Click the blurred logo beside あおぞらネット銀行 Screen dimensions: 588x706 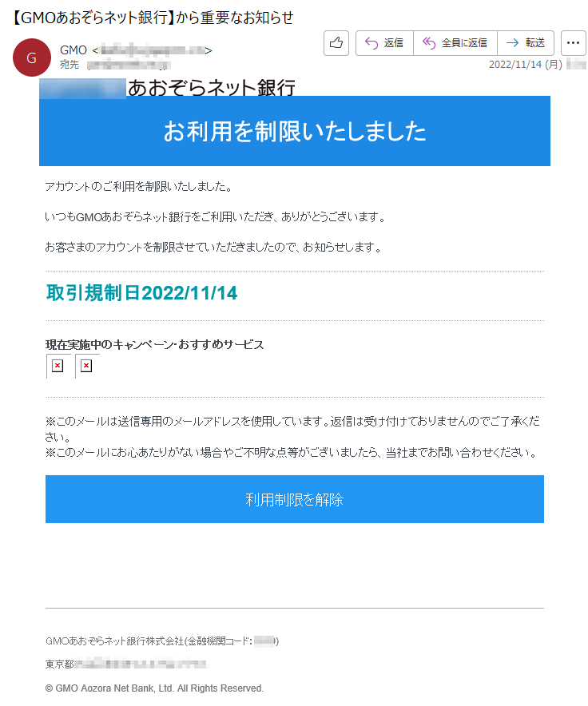pyautogui.click(x=82, y=88)
